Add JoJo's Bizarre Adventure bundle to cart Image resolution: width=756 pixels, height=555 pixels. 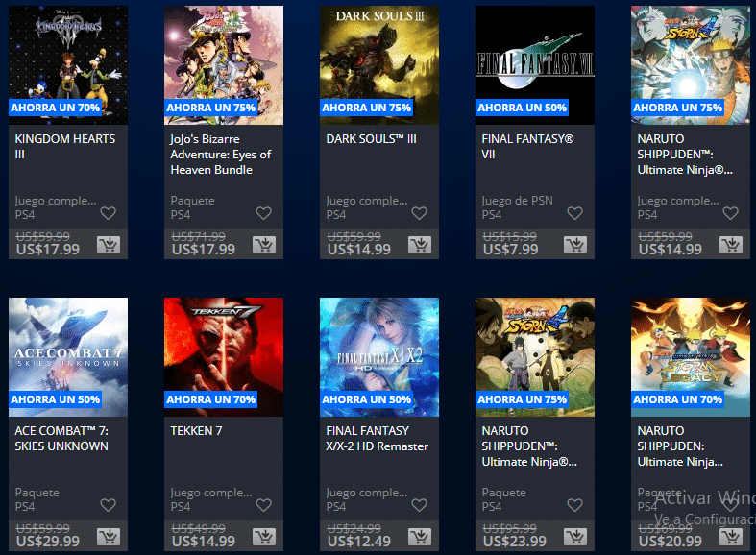[x=264, y=245]
